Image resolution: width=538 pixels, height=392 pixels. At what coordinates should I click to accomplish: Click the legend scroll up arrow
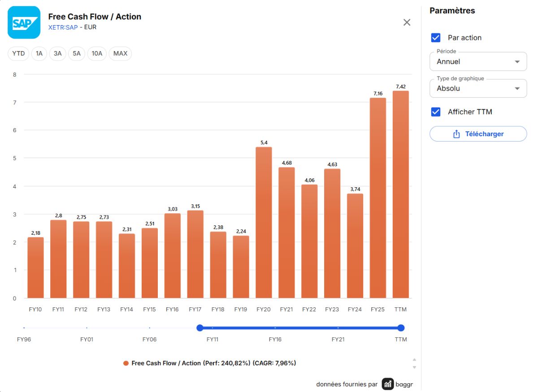[414, 360]
